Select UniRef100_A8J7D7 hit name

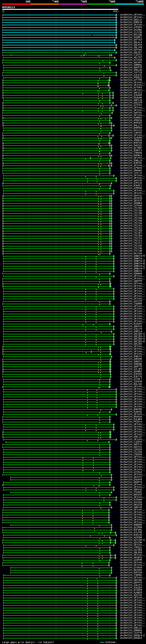pyautogui.click(x=131, y=58)
